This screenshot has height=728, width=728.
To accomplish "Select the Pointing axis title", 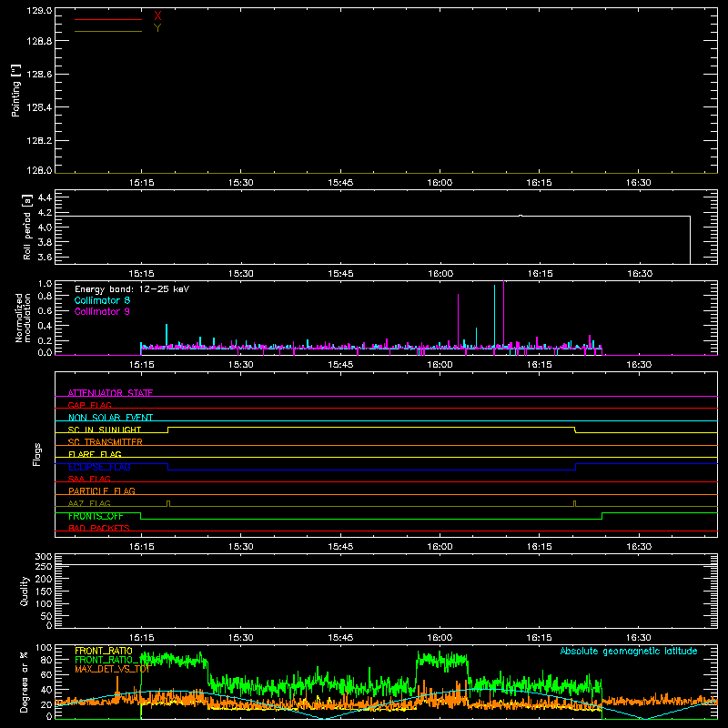I will click(x=15, y=91).
